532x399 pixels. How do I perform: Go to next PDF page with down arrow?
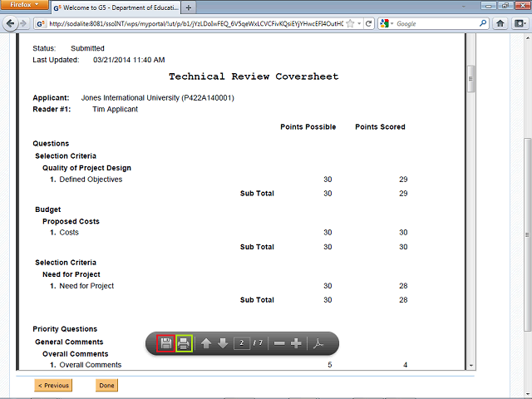tap(223, 343)
